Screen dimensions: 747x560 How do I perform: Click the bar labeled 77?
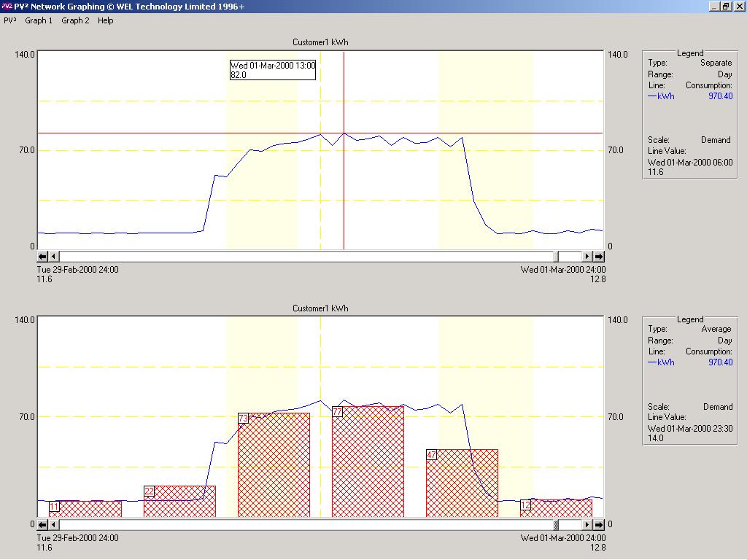[x=368, y=462]
